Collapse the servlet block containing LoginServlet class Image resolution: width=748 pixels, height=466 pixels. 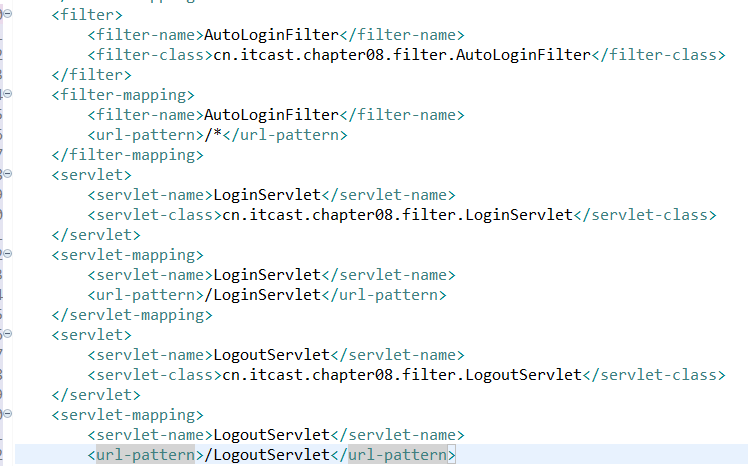pyautogui.click(x=8, y=174)
